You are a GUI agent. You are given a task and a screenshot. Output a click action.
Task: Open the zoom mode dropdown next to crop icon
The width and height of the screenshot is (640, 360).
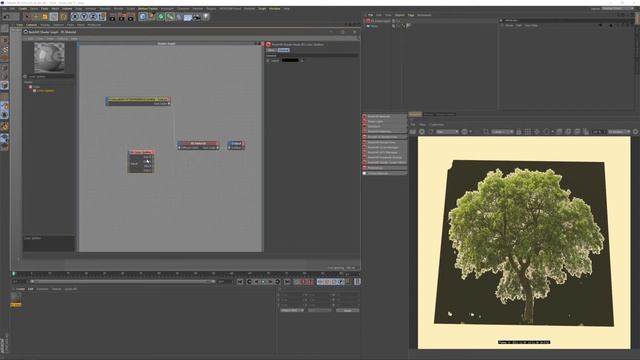click(501, 132)
